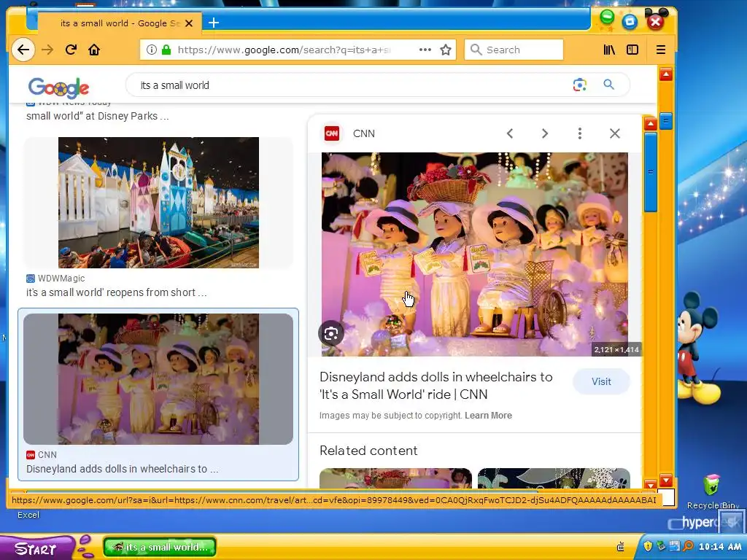
Task: Click the WDWMagic source label
Action: click(x=61, y=278)
